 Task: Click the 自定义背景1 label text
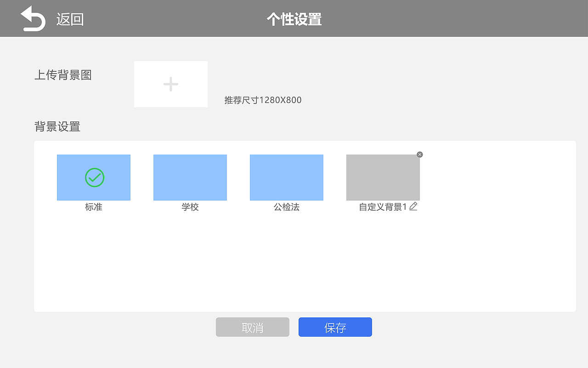382,207
